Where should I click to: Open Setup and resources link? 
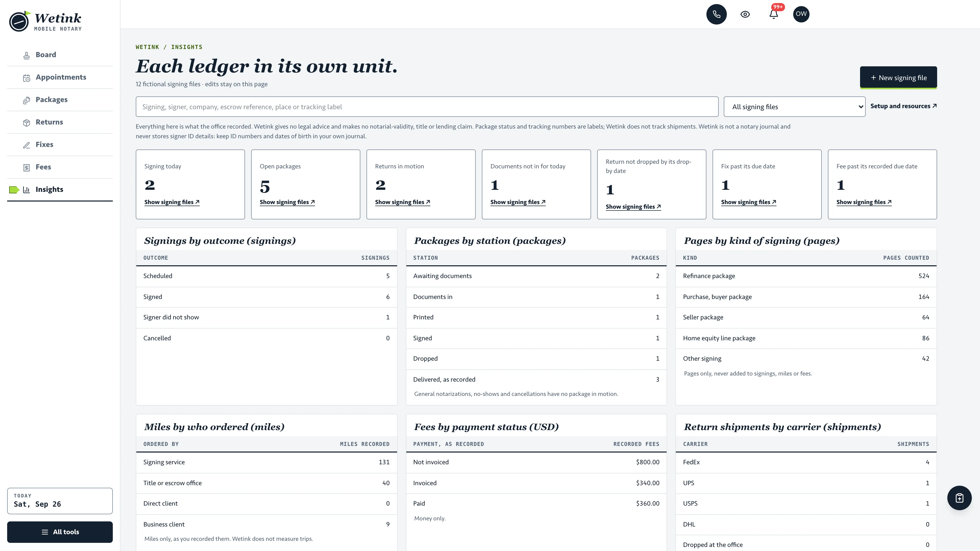pyautogui.click(x=903, y=106)
